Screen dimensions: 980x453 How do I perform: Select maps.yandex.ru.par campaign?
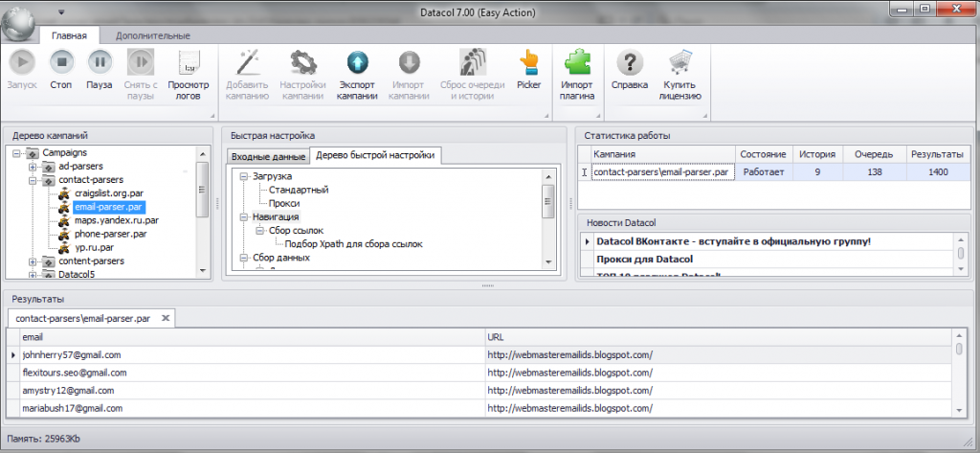point(116,220)
